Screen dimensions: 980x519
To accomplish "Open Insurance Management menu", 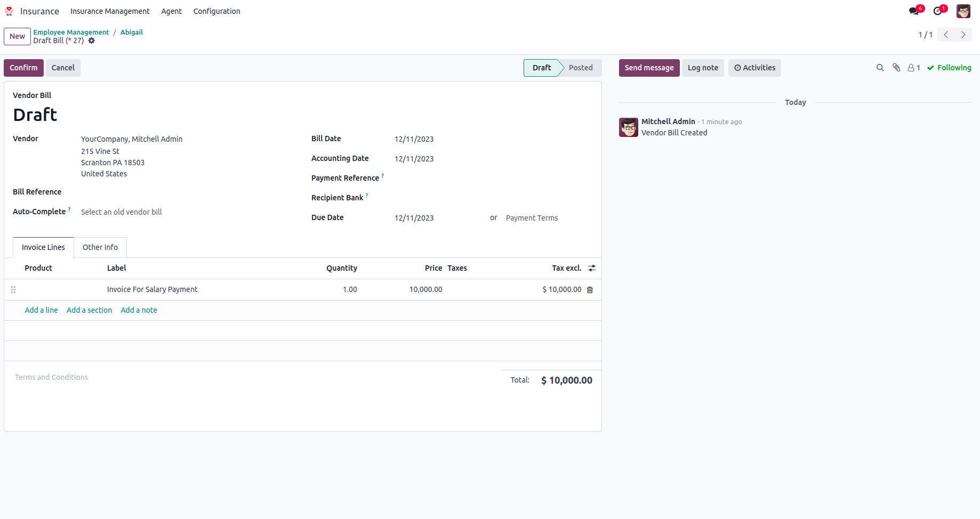I will 110,11.
